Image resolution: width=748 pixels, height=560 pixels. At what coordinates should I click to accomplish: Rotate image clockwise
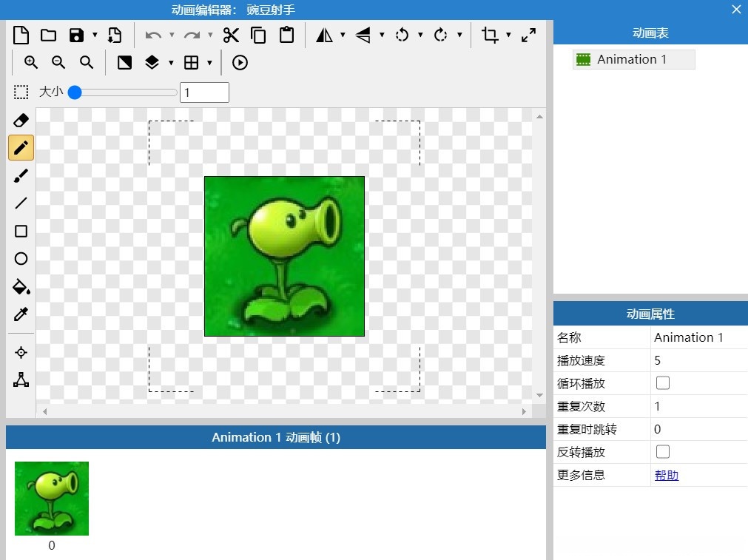coord(441,36)
